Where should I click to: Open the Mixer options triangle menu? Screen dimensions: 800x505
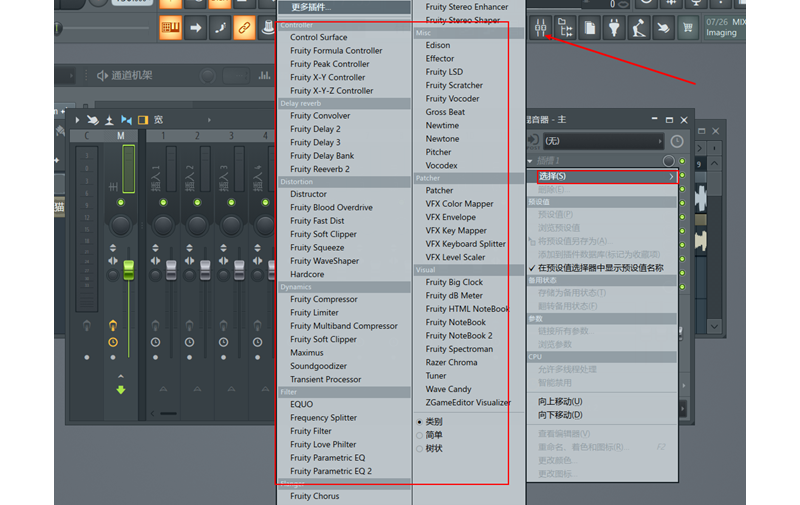click(78, 120)
